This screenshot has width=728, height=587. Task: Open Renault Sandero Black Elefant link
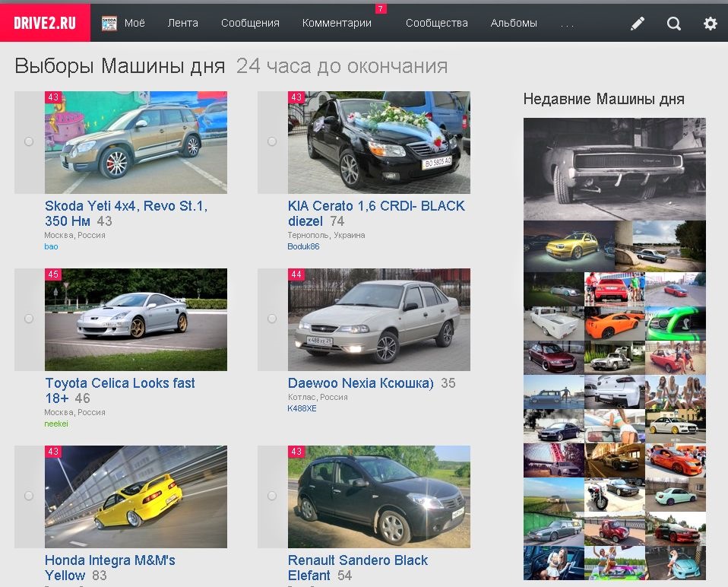(357, 567)
